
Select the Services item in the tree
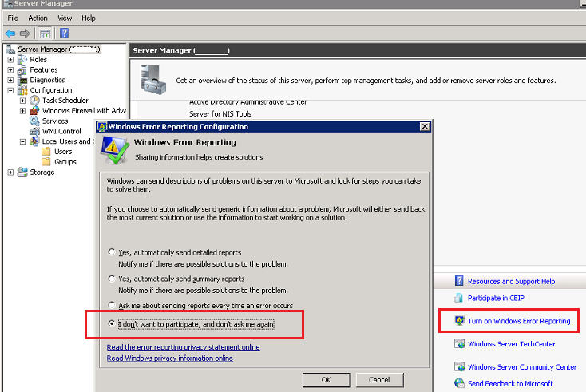[x=55, y=121]
